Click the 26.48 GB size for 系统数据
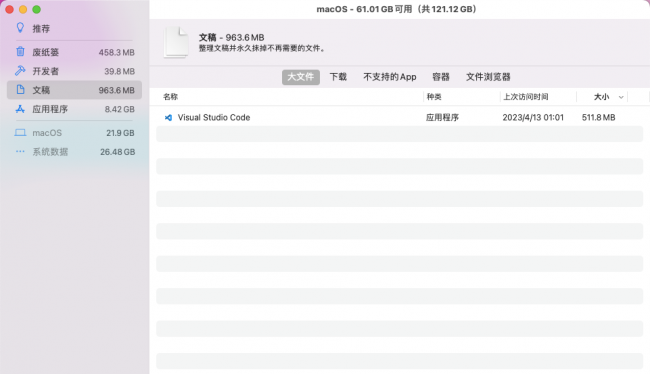 point(118,152)
